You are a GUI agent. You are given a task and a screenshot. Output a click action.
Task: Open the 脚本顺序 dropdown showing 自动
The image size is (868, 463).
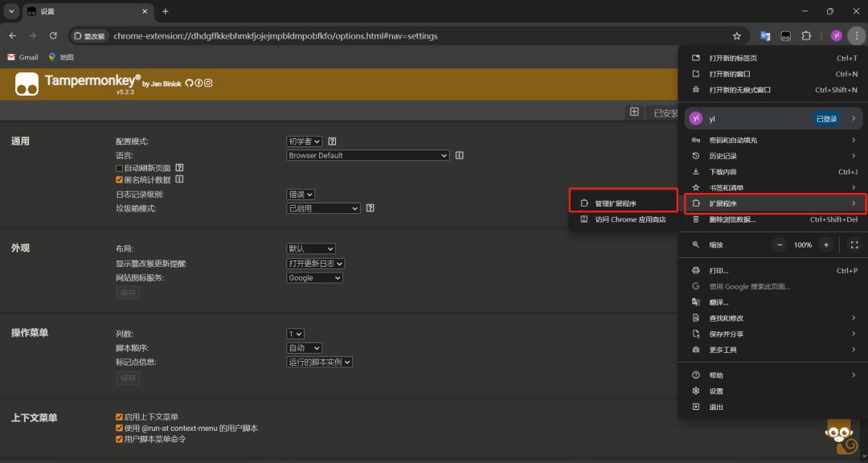click(304, 348)
